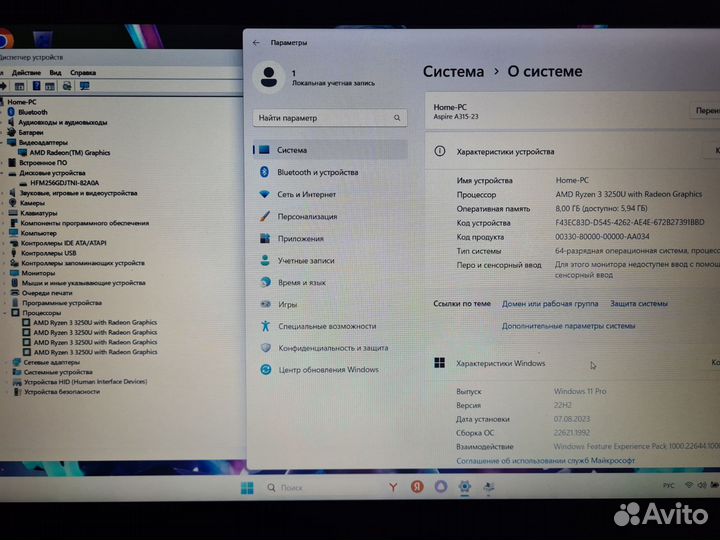Collapse the Дисковые устройства tree node

click(3, 173)
